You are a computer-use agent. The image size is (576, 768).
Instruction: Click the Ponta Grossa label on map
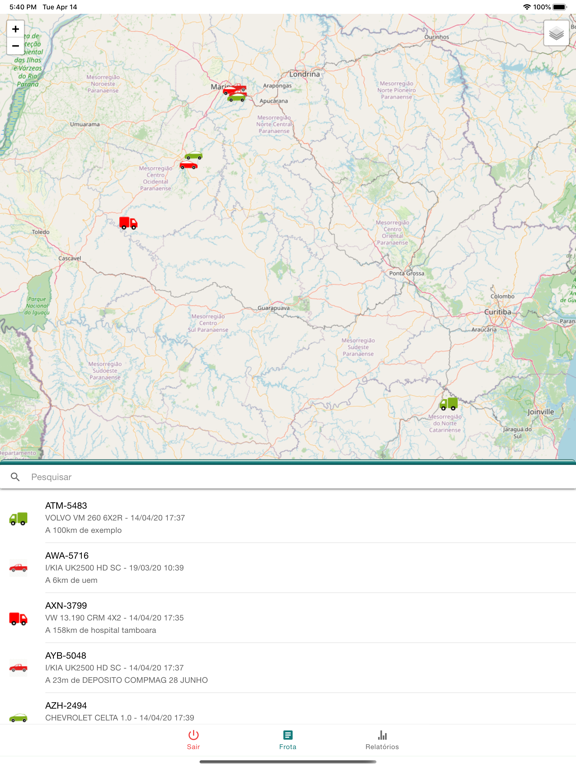(407, 273)
